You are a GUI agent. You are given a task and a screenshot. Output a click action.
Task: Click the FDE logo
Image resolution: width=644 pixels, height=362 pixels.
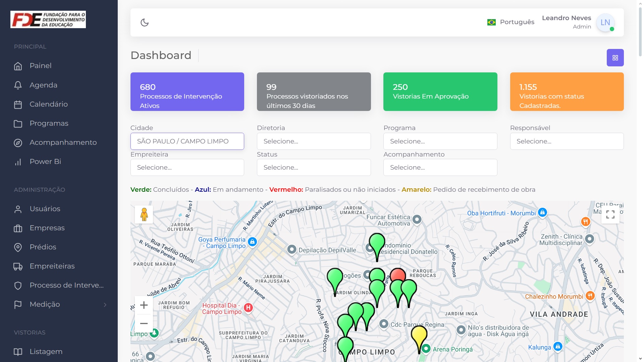[48, 19]
